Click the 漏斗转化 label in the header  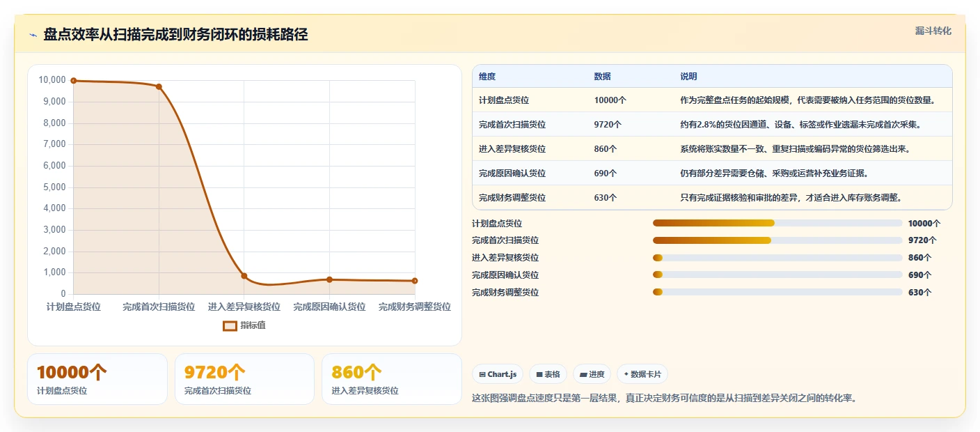click(x=933, y=31)
